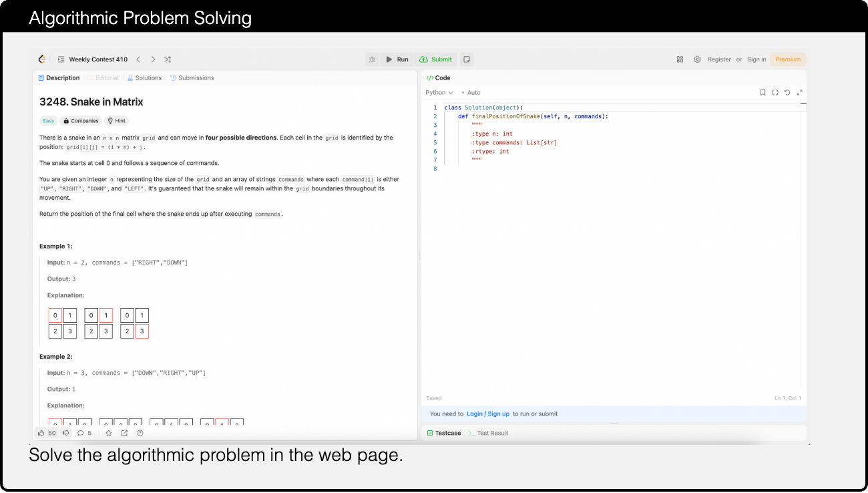The image size is (868, 493).
Task: Open the comments bubble showing 5
Action: (x=84, y=433)
